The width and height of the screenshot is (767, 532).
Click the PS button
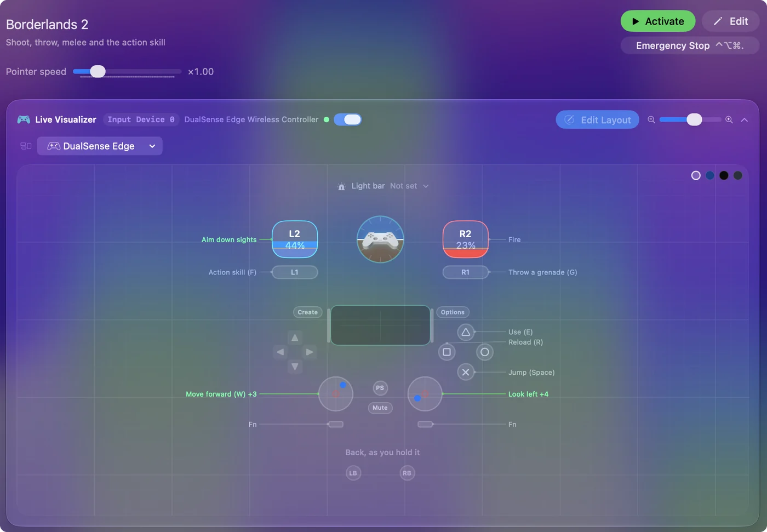pyautogui.click(x=380, y=388)
